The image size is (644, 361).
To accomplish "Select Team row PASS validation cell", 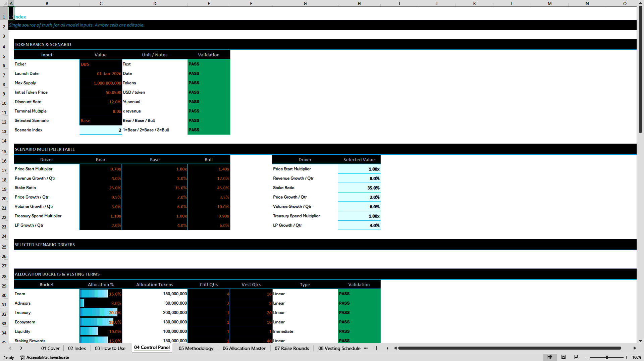I will 359,294.
